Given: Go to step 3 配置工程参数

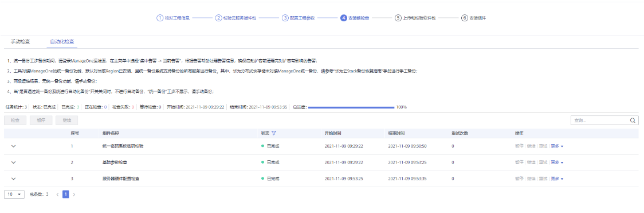Looking at the screenshot, I should tap(298, 18).
